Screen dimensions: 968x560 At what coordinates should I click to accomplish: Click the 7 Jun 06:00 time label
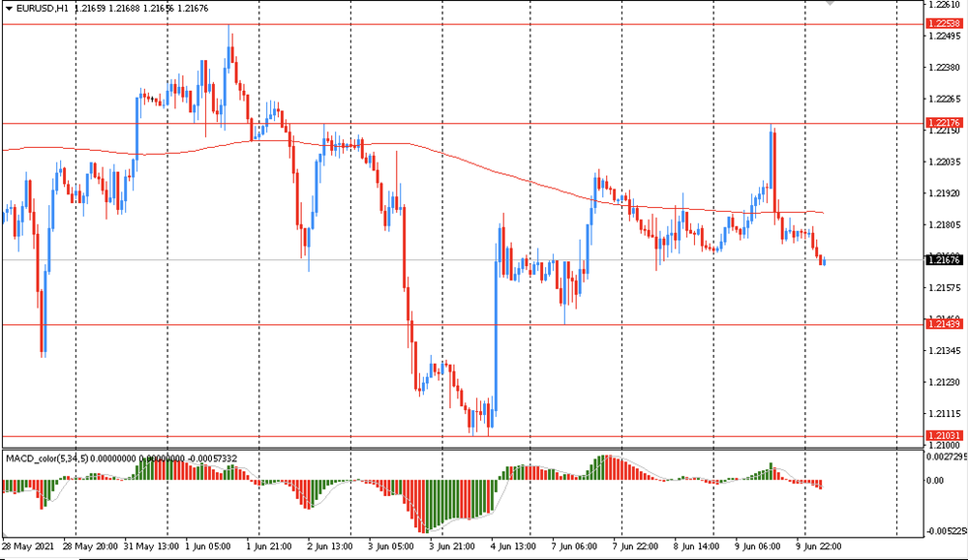pos(574,546)
